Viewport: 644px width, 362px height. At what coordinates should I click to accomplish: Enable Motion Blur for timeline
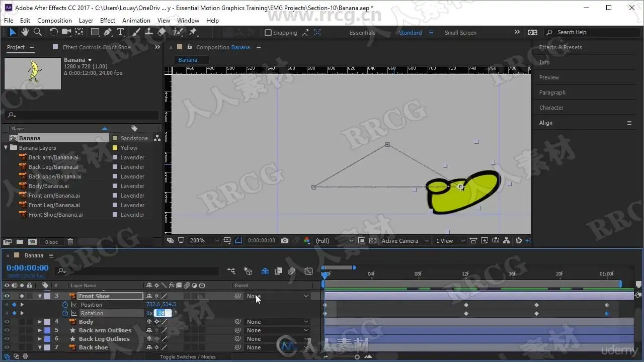click(291, 271)
